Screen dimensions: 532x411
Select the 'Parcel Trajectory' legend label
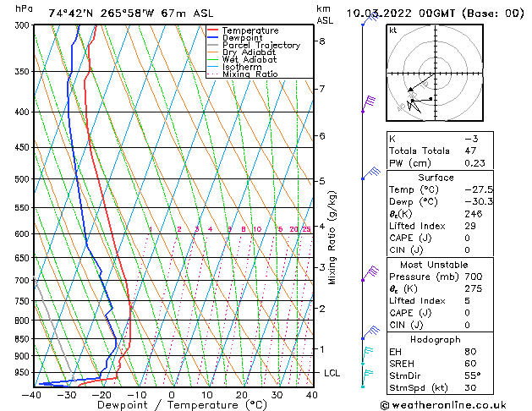point(261,45)
